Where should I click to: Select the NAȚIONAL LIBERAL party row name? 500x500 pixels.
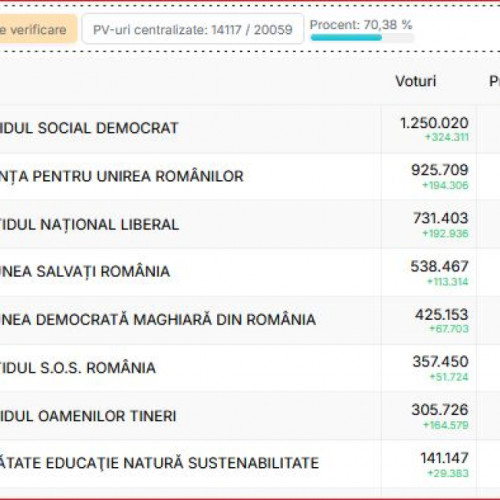89,225
